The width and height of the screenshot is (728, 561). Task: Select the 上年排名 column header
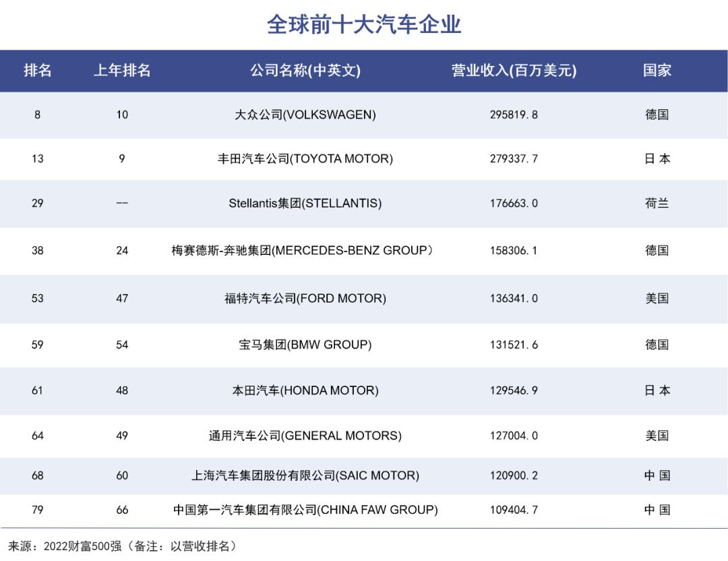pyautogui.click(x=122, y=70)
